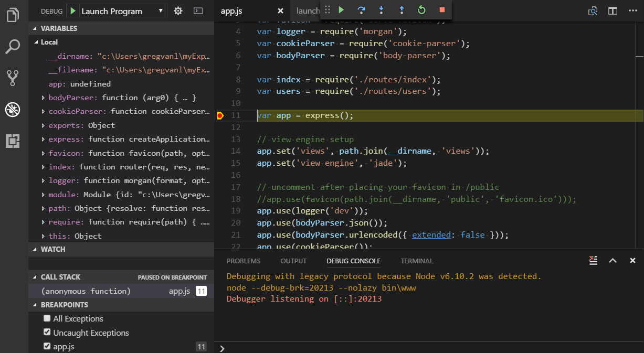Expand the exports variable

(43, 125)
